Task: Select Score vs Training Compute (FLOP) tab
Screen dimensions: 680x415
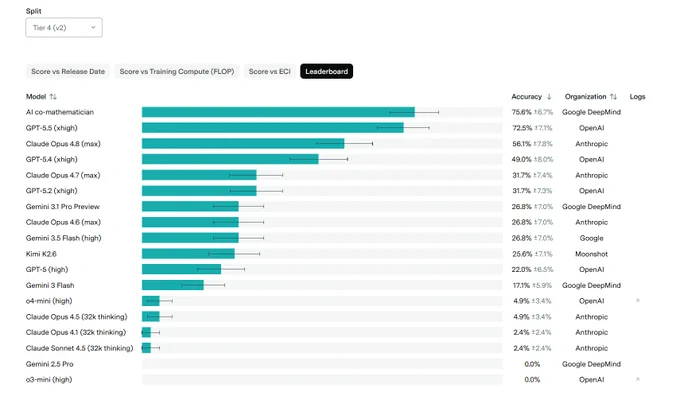Action: coord(177,72)
